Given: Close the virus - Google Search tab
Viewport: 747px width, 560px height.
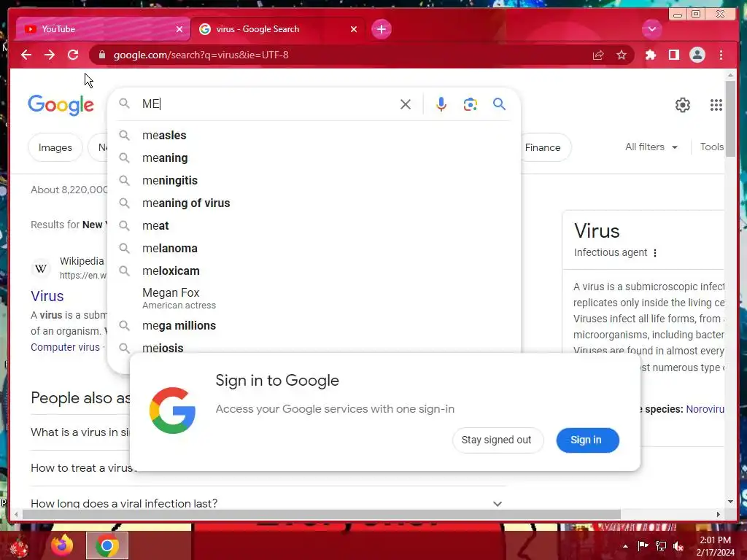Looking at the screenshot, I should (x=354, y=29).
